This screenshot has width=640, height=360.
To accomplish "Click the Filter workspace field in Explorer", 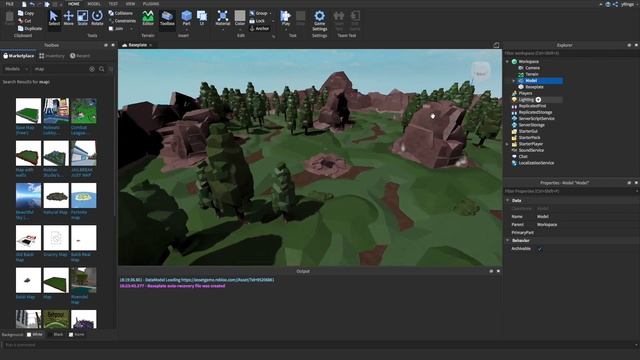I will [571, 53].
